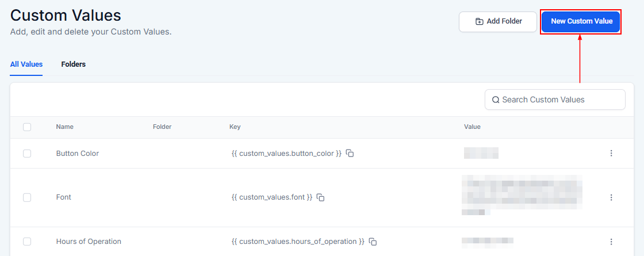This screenshot has width=644, height=256.
Task: Open the Button Color row options menu
Action: 611,153
